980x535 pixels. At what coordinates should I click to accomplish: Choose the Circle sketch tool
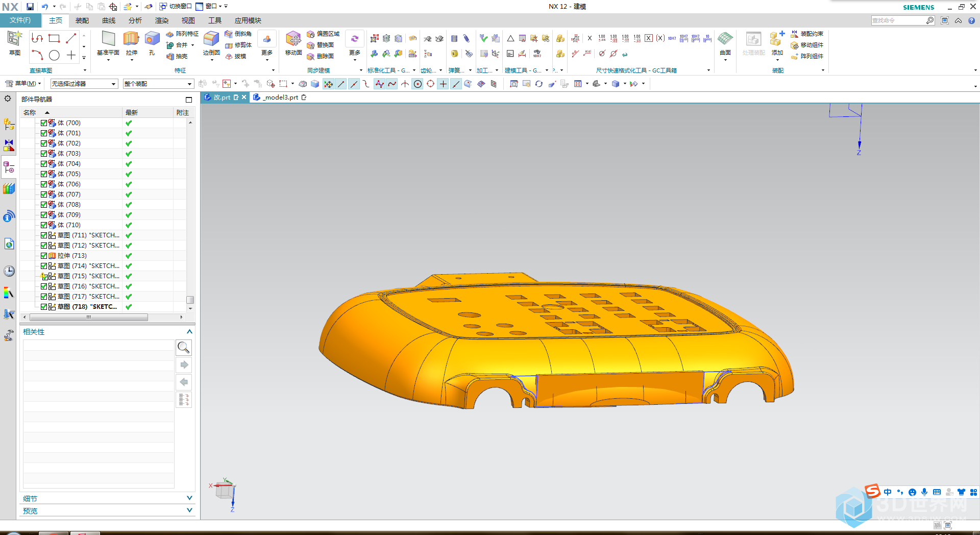click(54, 56)
